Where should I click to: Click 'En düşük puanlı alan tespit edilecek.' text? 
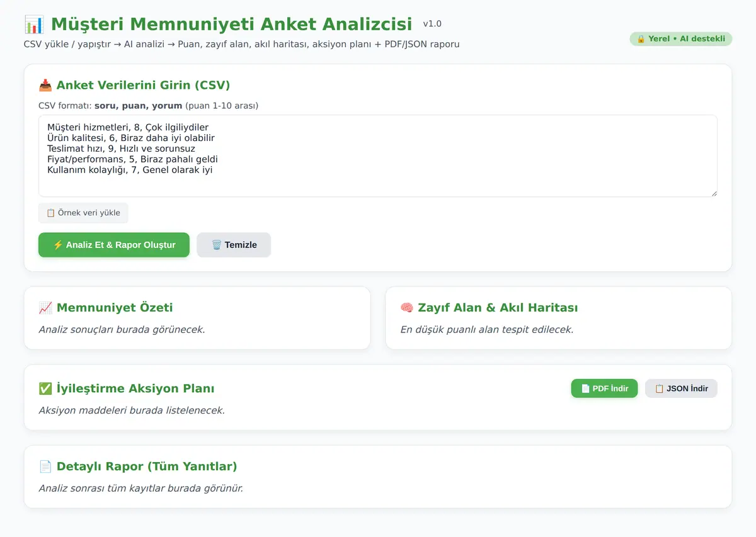pyautogui.click(x=487, y=329)
